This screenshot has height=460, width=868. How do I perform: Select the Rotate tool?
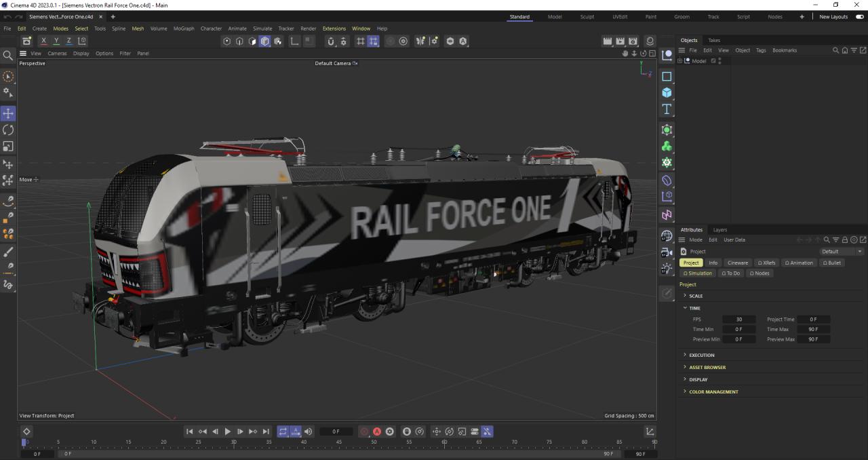click(x=8, y=130)
